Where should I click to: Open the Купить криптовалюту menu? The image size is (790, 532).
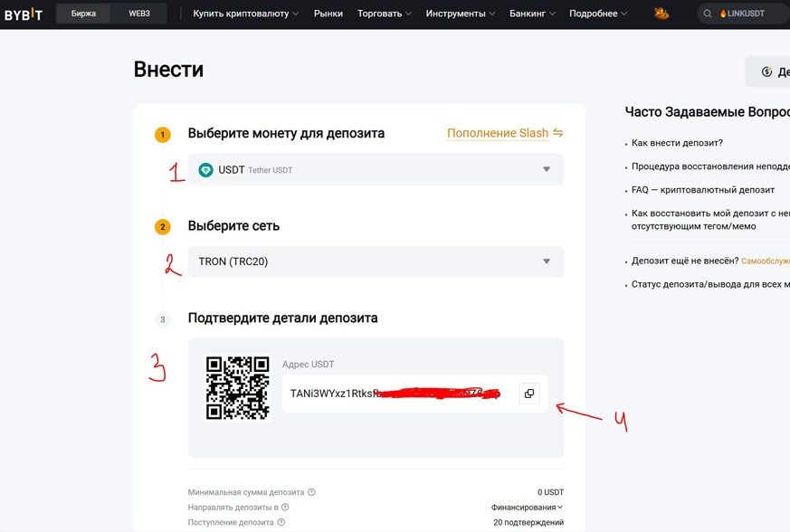(x=246, y=14)
